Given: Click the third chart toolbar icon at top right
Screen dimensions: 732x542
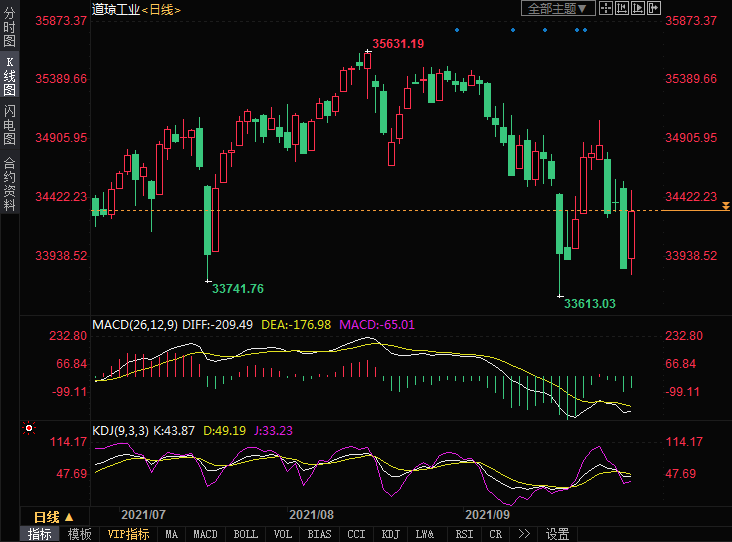Looking at the screenshot, I should 640,8.
